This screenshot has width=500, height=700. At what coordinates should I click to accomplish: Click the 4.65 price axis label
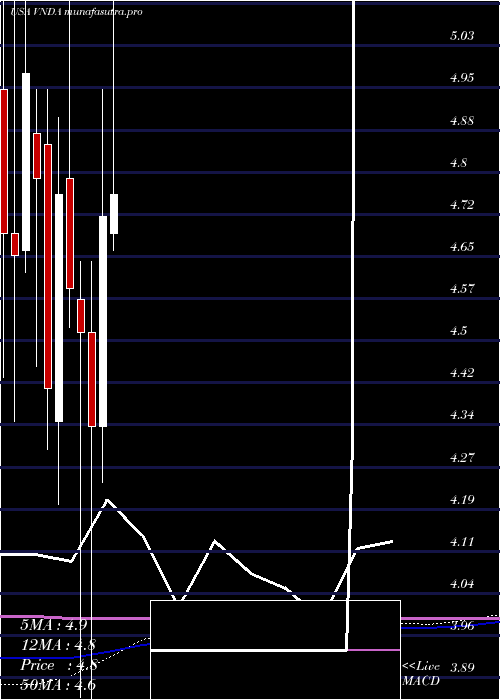click(462, 246)
